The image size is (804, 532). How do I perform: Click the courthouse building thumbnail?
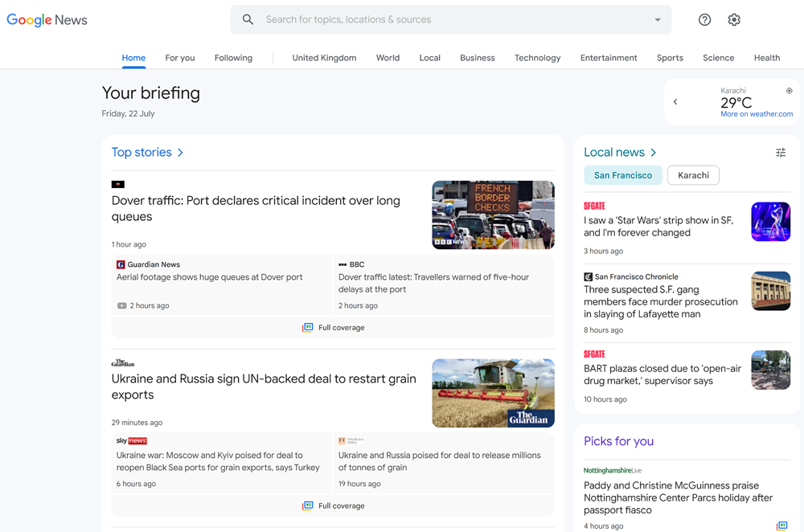771,291
